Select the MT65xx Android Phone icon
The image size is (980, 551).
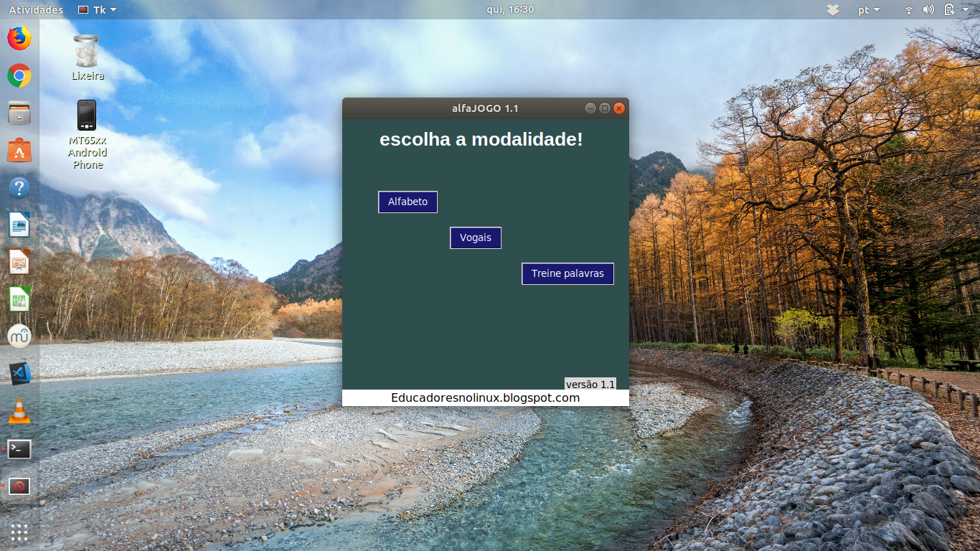pos(88,135)
